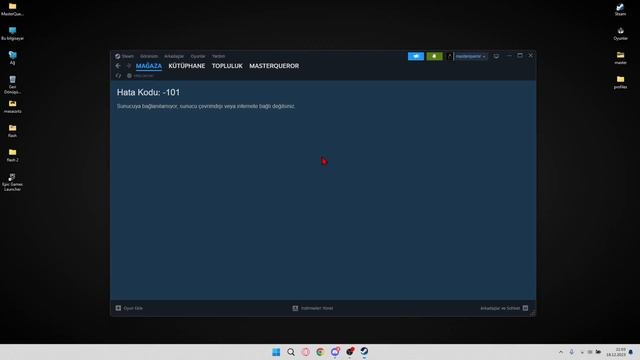Open the Arkadaşlar menu
The image size is (640, 360).
click(174, 56)
